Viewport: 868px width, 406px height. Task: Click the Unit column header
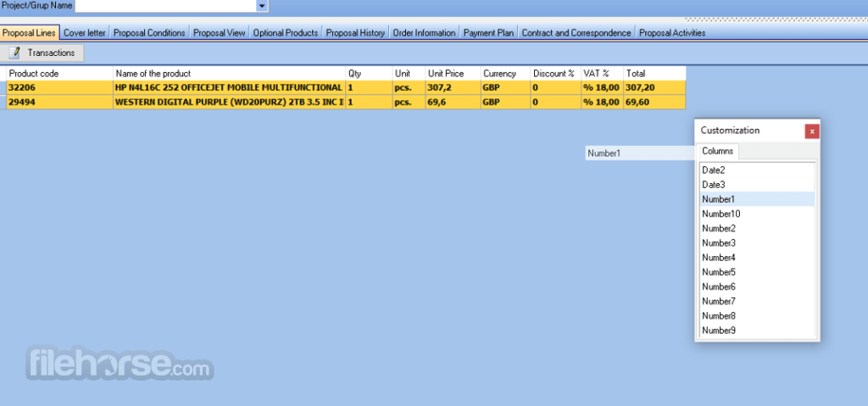[x=409, y=73]
